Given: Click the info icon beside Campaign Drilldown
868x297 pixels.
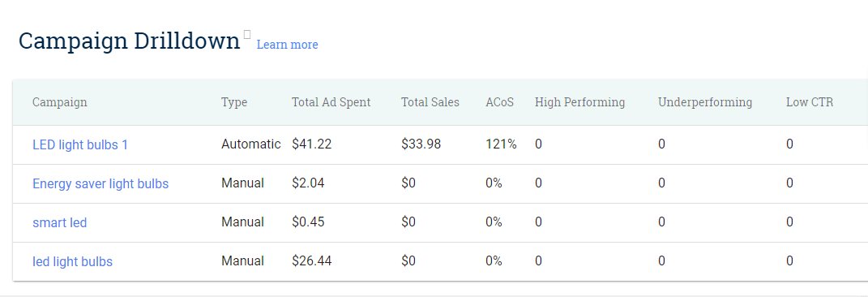Looking at the screenshot, I should (x=247, y=34).
